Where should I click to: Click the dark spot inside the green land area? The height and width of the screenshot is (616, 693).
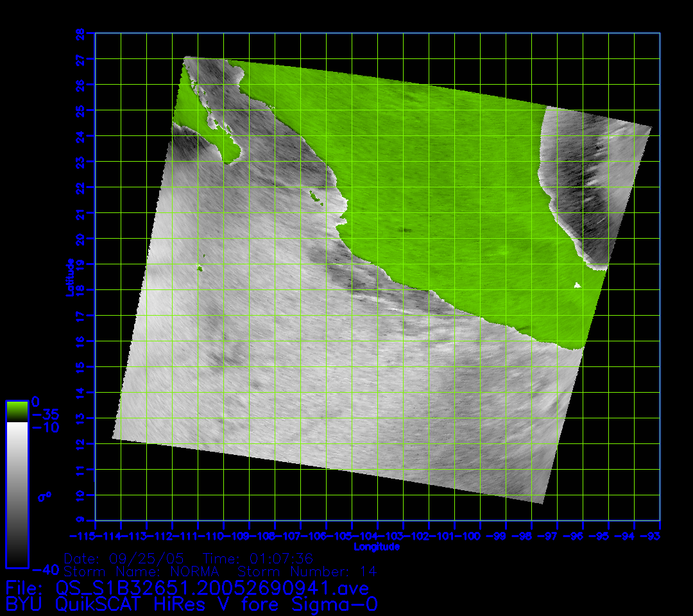(x=405, y=229)
